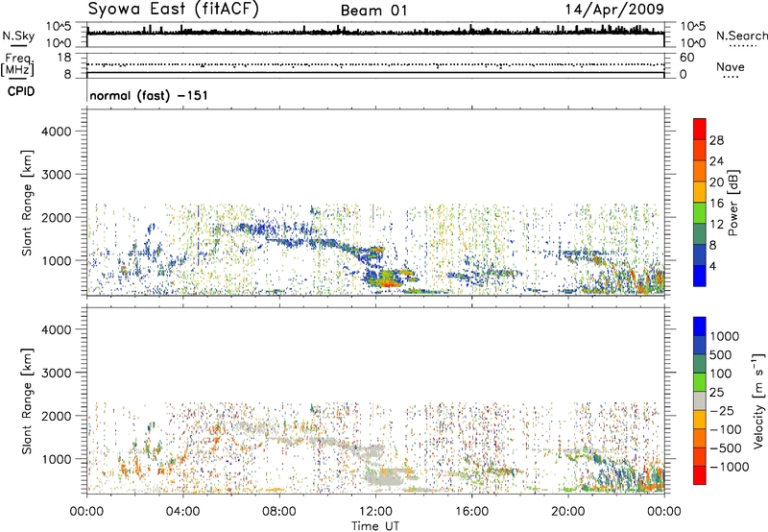Pick the red top segment of power colorbar
Image resolution: width=768 pixels, height=532 pixels.
700,129
